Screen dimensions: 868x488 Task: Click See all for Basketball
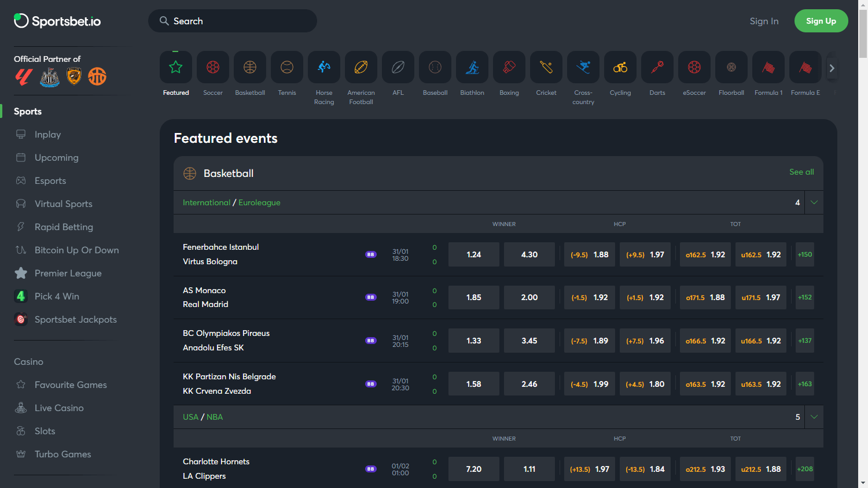[x=801, y=172]
